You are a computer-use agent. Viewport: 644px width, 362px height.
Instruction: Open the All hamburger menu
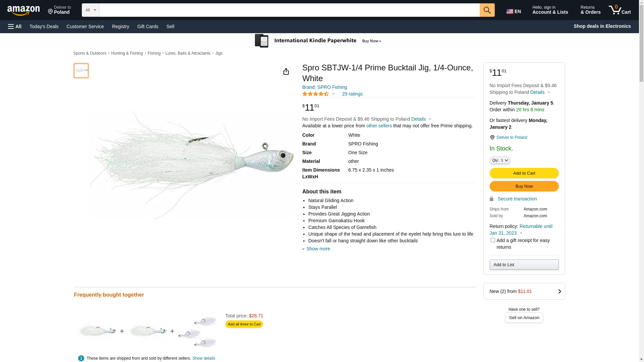(15, 26)
